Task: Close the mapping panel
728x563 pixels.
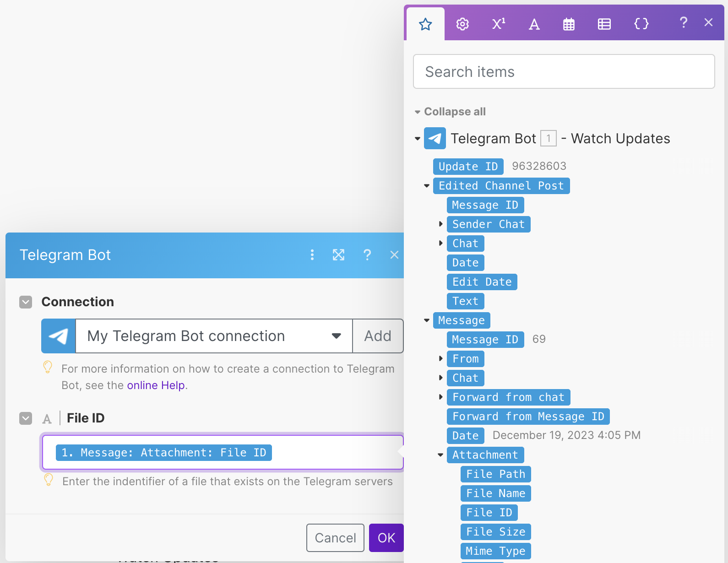Action: point(708,22)
